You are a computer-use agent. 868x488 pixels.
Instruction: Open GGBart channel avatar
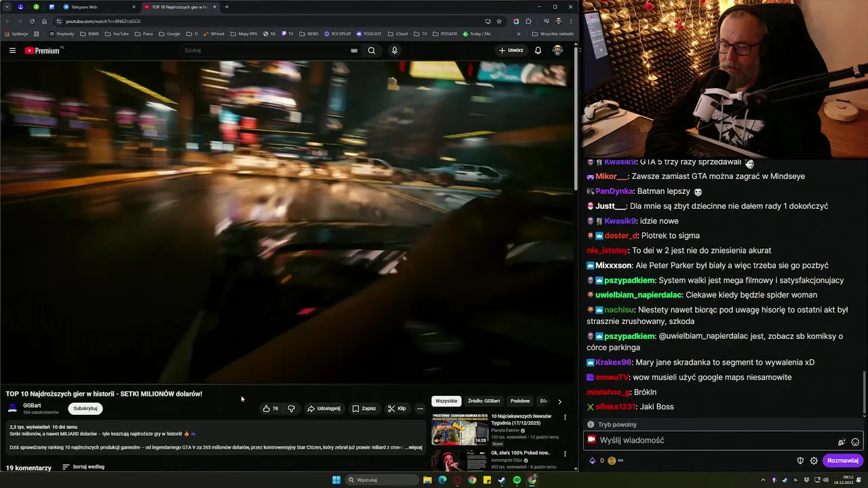pos(12,408)
